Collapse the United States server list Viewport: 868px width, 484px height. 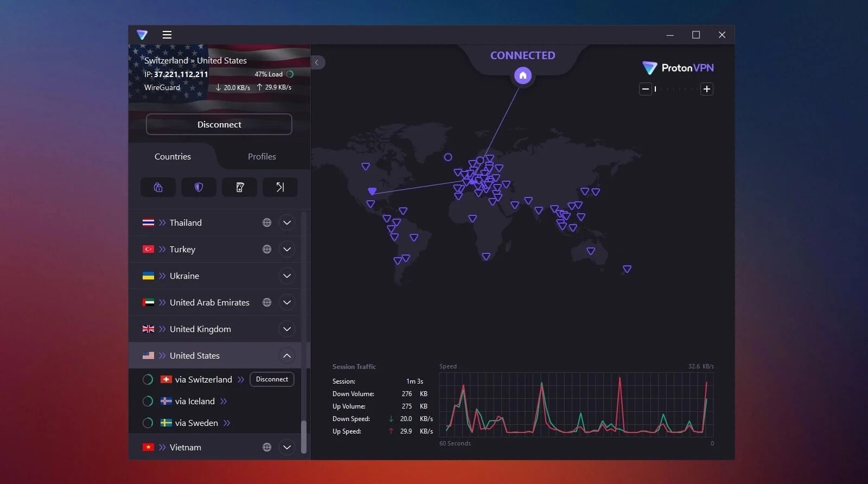click(x=287, y=355)
